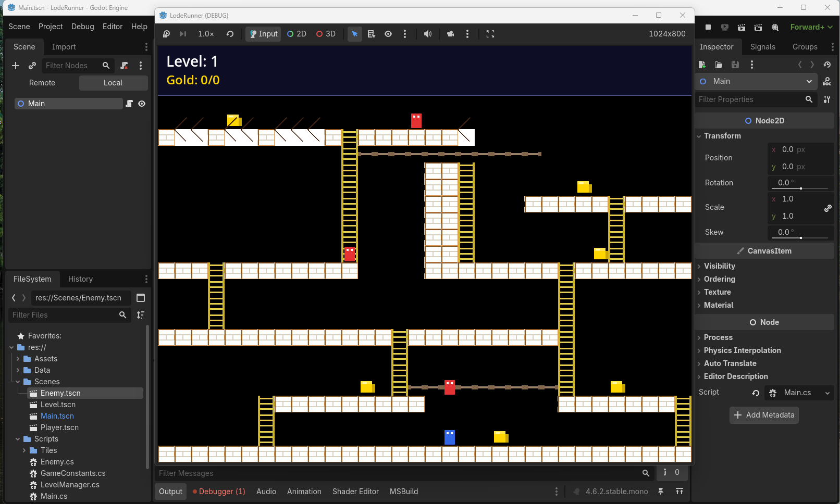Open Scene dock three-dot options menu
The image size is (840, 504).
pyautogui.click(x=141, y=66)
